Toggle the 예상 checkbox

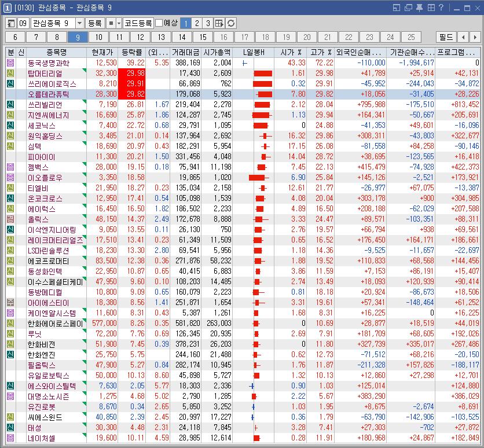coord(159,23)
